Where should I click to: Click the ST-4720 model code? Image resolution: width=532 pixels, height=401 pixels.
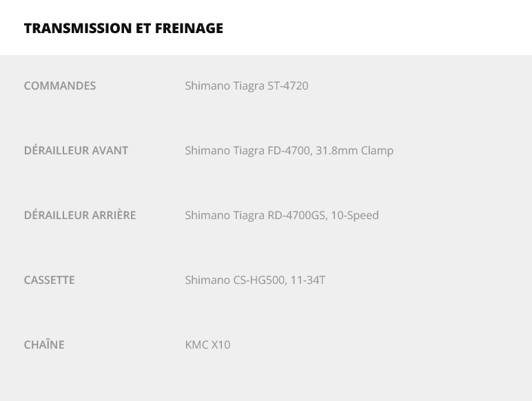pos(287,86)
